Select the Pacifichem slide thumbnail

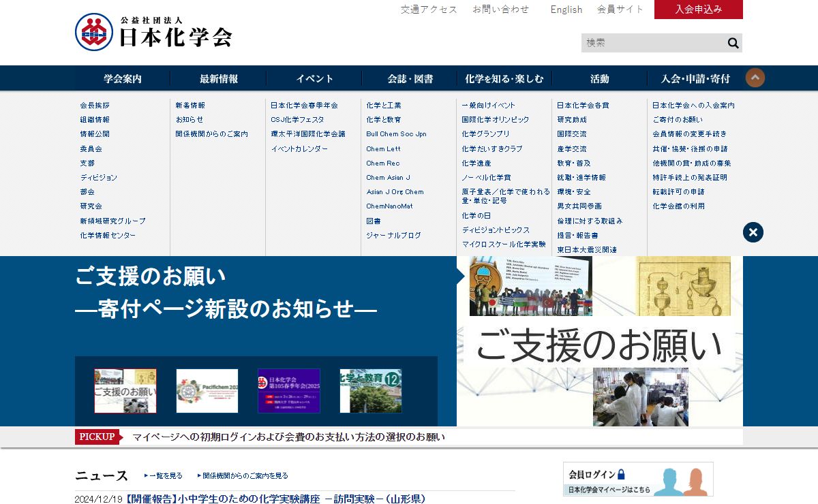(207, 391)
